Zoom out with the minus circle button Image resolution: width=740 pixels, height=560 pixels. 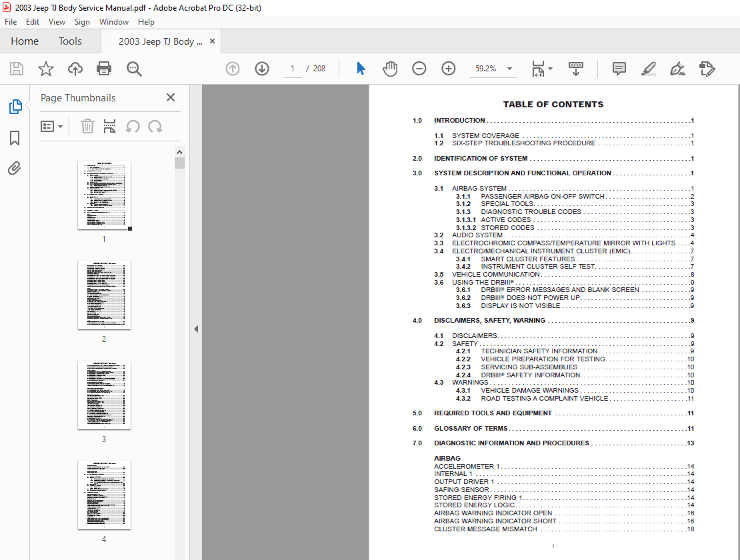click(419, 69)
